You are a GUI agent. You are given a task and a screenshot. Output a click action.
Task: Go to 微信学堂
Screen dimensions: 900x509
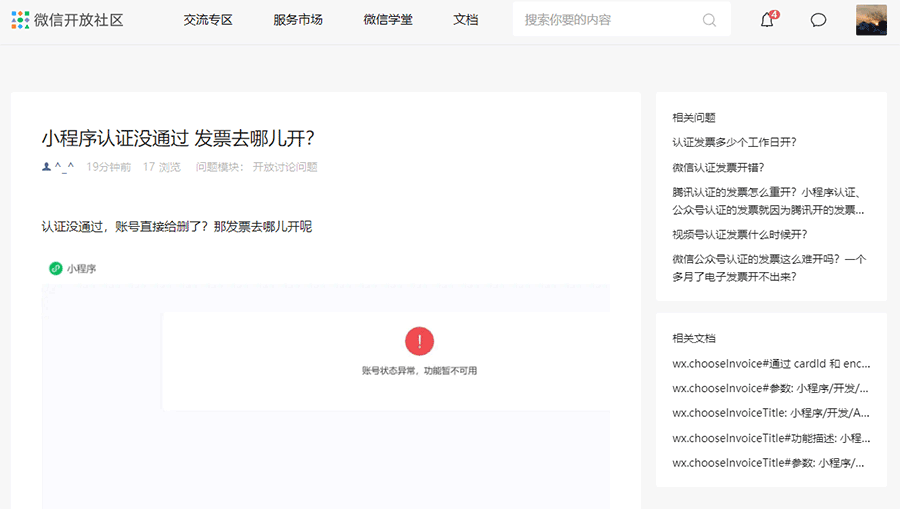tap(388, 20)
